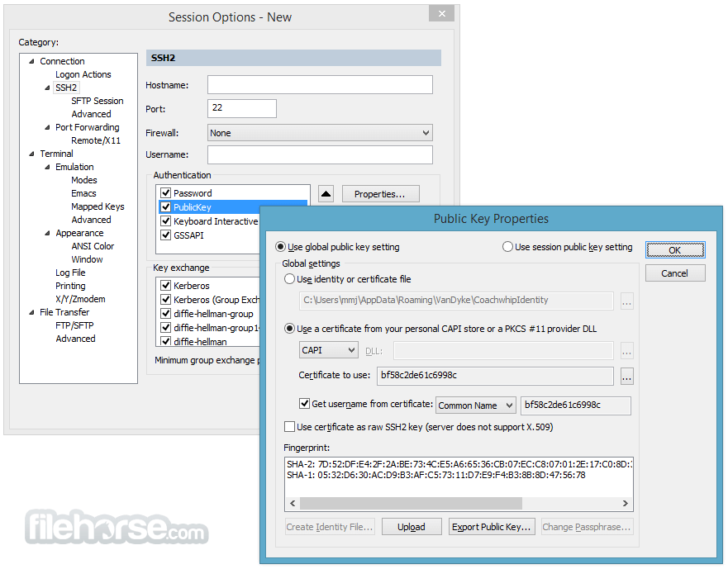
Task: Select Use global public key setting
Action: coord(280,246)
